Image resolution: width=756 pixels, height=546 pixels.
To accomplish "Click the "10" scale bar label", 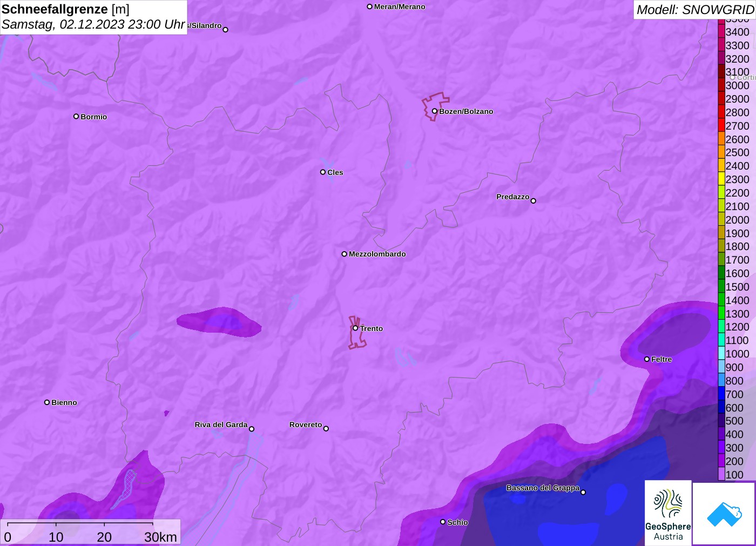I will coord(56,537).
